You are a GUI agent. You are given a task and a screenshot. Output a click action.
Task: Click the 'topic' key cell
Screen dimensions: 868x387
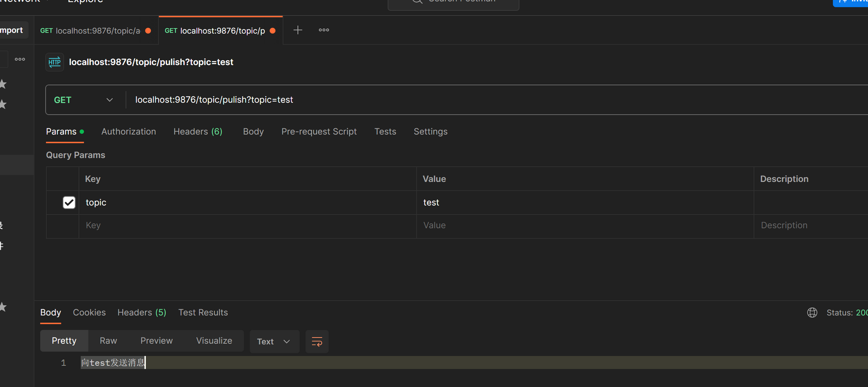(x=247, y=203)
